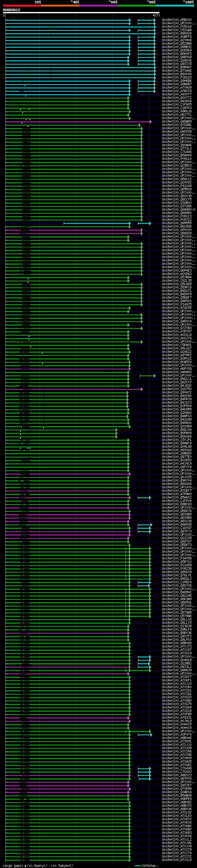Select hit UniRef100_Q7T3L3
Image resolution: width=197 pixels, height=868 pixels.
(x=176, y=149)
